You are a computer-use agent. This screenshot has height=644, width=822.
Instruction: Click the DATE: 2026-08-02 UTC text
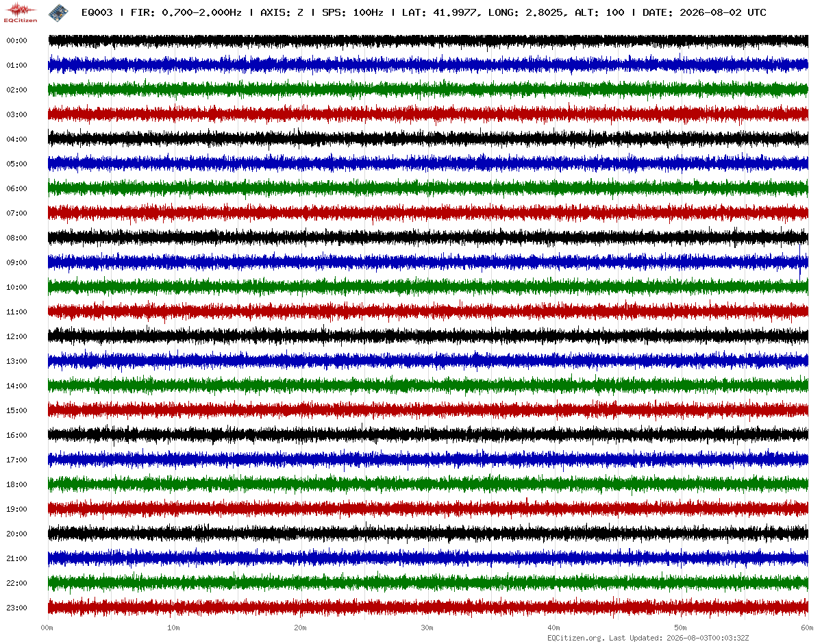click(704, 12)
